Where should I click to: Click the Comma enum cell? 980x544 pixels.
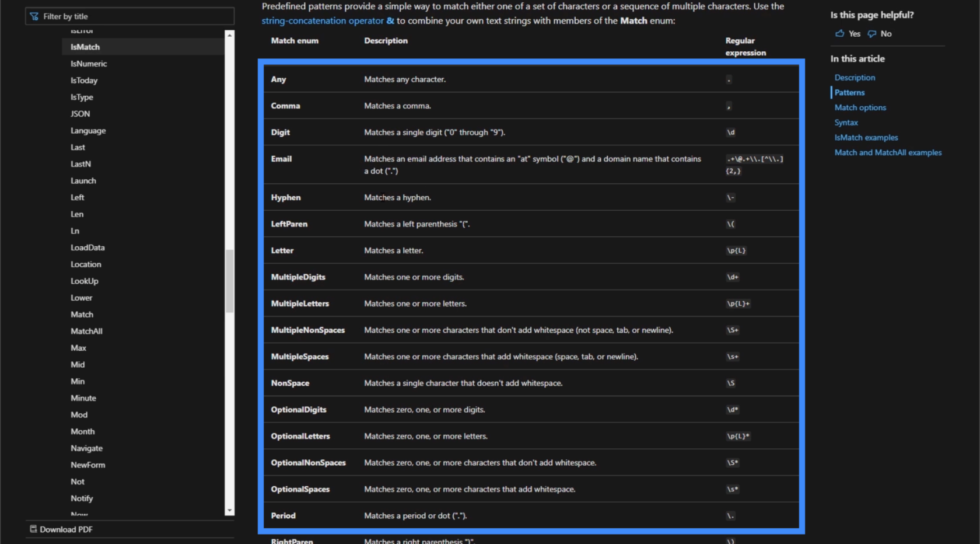click(285, 106)
